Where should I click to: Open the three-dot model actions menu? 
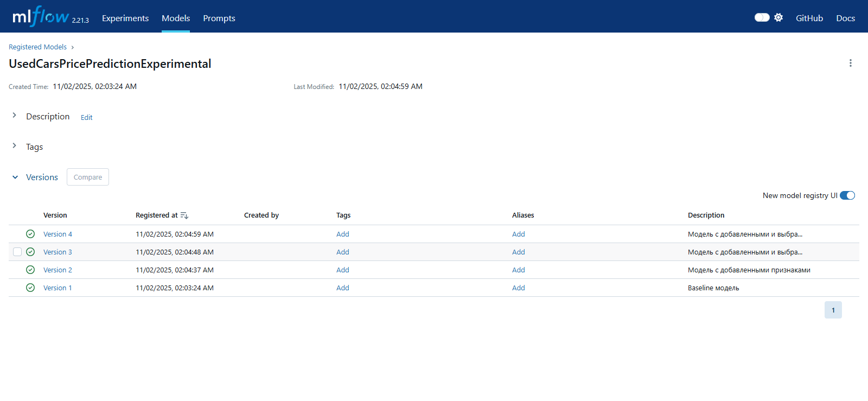[x=850, y=63]
